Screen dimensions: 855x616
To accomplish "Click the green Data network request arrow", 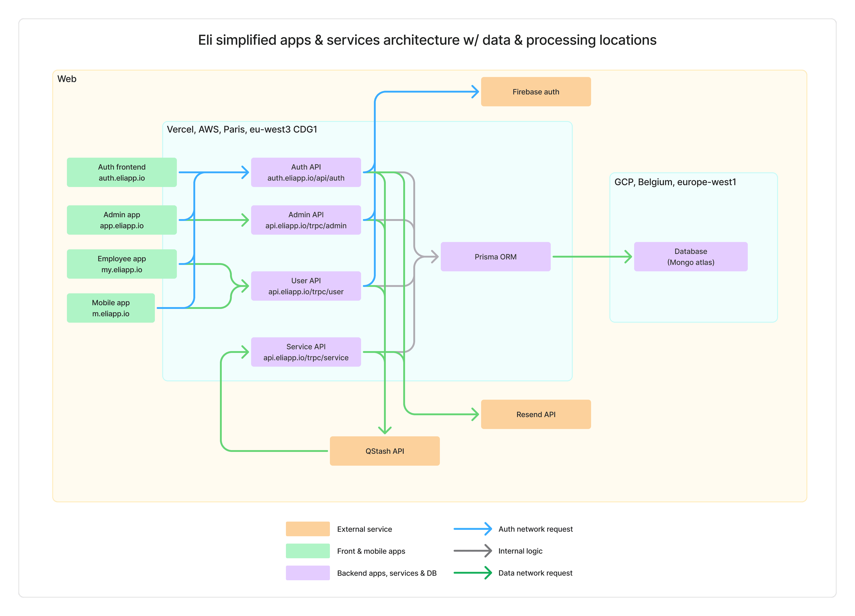I will [x=473, y=573].
